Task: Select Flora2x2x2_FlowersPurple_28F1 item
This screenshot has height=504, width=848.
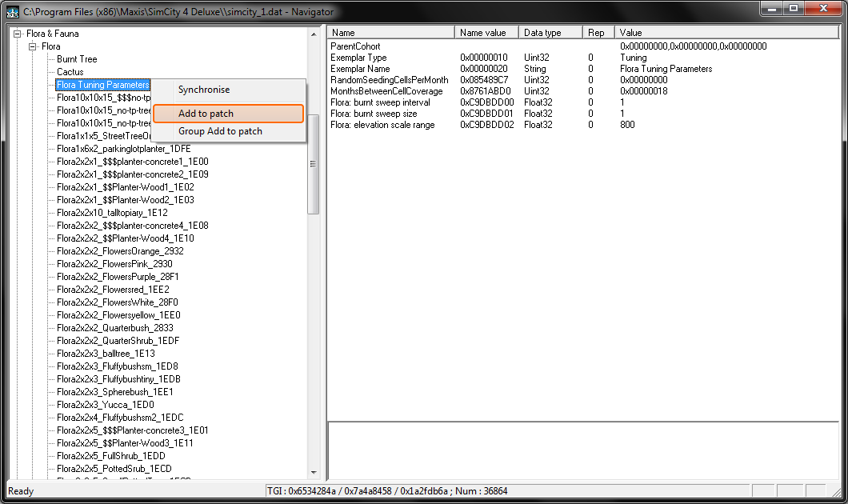Action: [118, 276]
